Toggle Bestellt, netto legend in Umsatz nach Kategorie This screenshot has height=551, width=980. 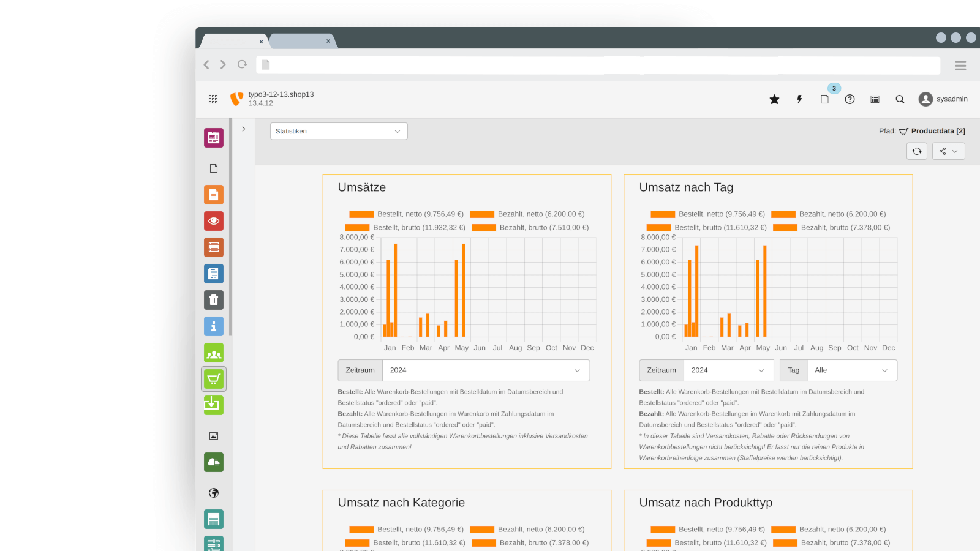407,530
